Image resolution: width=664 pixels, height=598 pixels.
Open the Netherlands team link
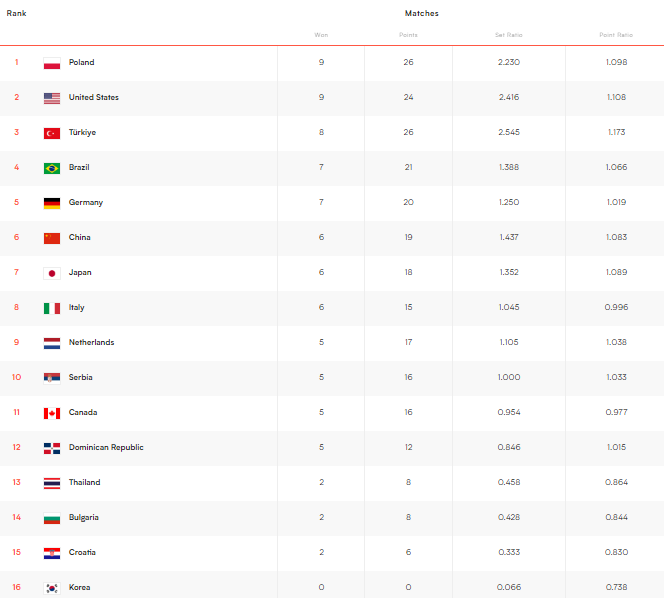click(91, 342)
